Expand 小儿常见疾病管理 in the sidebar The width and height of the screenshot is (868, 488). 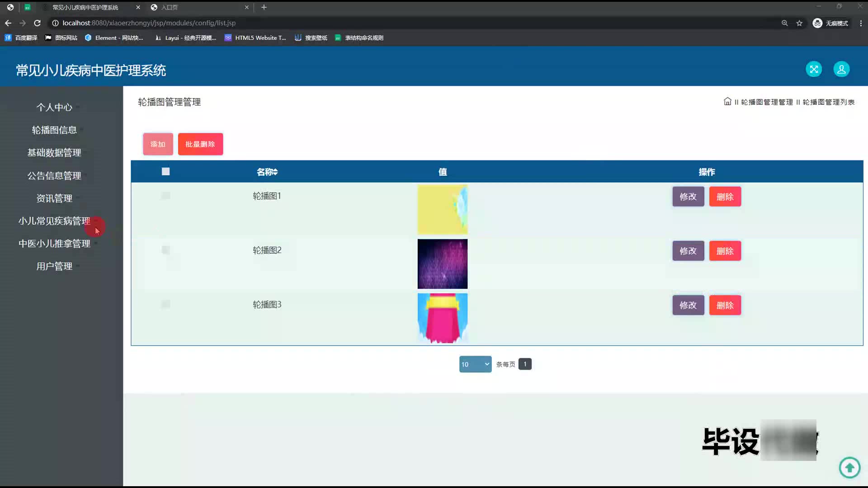click(54, 221)
